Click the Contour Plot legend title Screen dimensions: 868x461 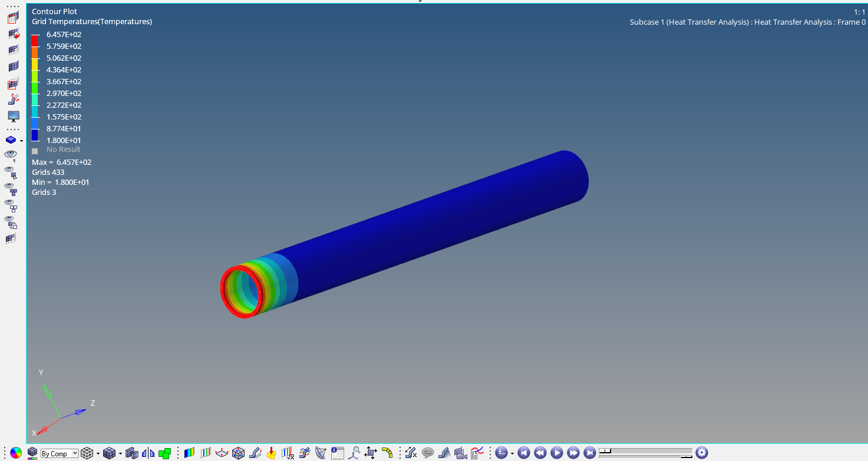tap(54, 11)
